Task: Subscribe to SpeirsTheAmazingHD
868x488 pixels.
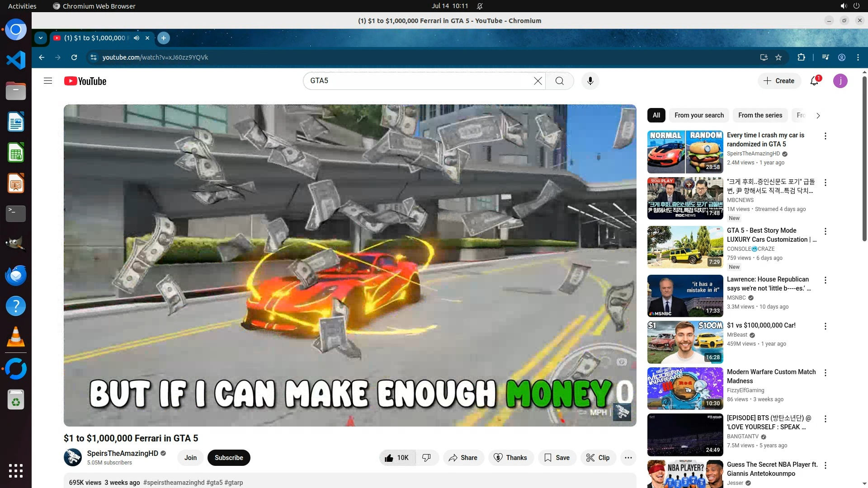Action: [229, 458]
